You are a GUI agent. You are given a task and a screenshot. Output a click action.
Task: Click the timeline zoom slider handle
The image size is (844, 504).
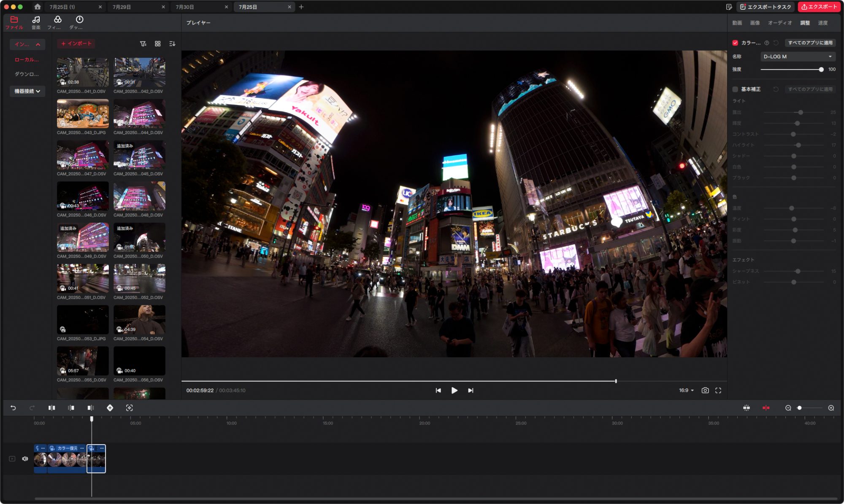[x=799, y=408]
